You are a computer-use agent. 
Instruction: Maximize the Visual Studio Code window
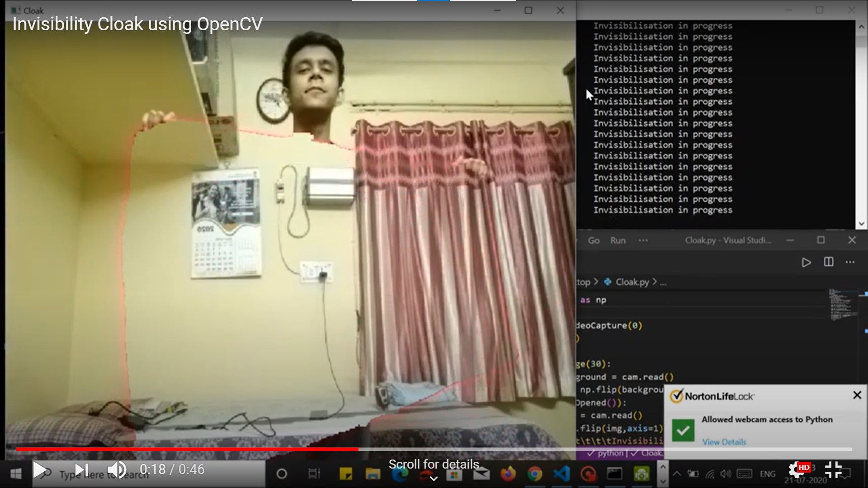click(821, 240)
